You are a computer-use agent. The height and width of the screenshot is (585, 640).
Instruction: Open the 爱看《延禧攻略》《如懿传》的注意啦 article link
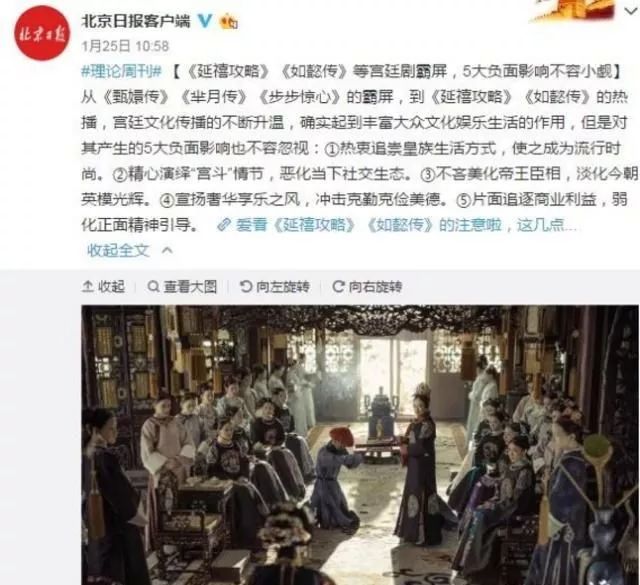point(368,225)
